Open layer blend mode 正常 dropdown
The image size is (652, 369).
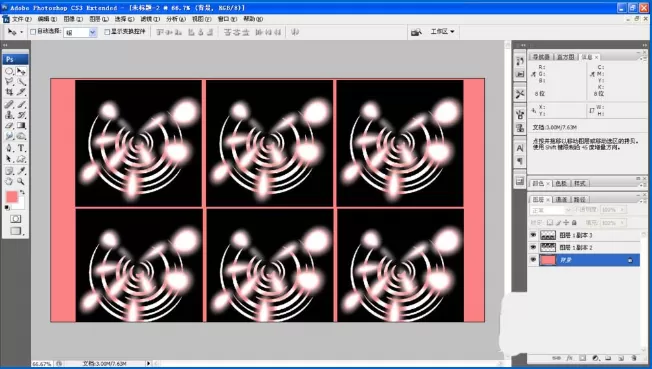550,210
